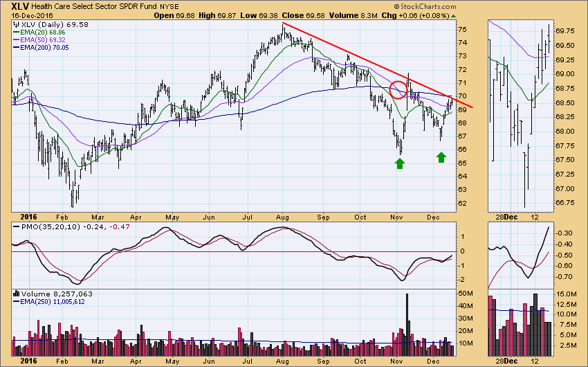Click the purple line marker before EMA(50)
This screenshot has height=367, width=588.
(16, 40)
